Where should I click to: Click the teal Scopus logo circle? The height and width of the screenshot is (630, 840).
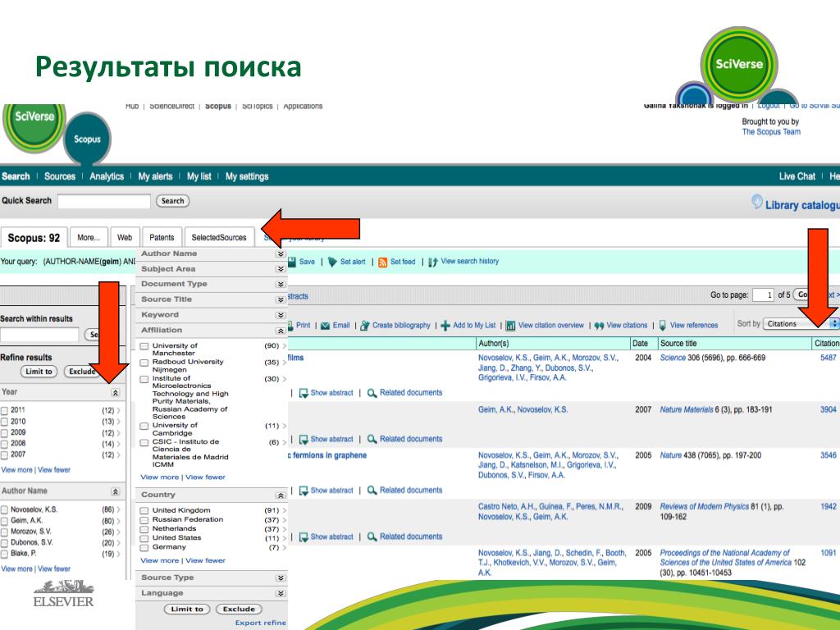point(87,139)
